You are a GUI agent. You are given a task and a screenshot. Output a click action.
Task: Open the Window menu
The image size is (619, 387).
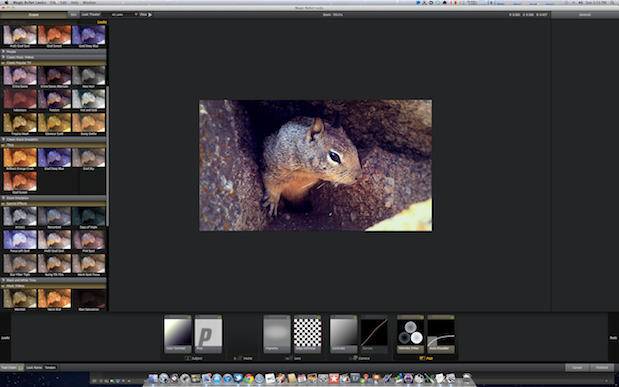pos(89,2)
